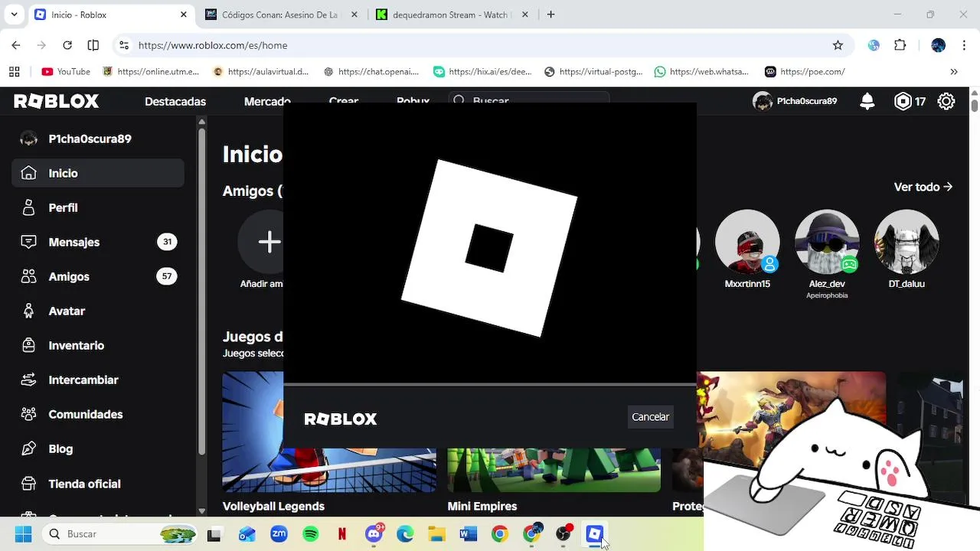Viewport: 980px width, 551px height.
Task: Open tab search dropdown in browser
Action: click(x=14, y=15)
